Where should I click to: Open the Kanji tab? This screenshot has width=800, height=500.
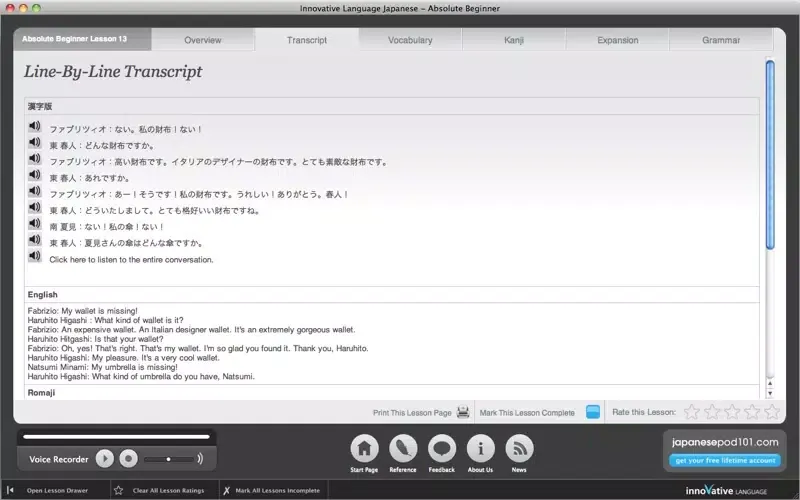(x=514, y=40)
